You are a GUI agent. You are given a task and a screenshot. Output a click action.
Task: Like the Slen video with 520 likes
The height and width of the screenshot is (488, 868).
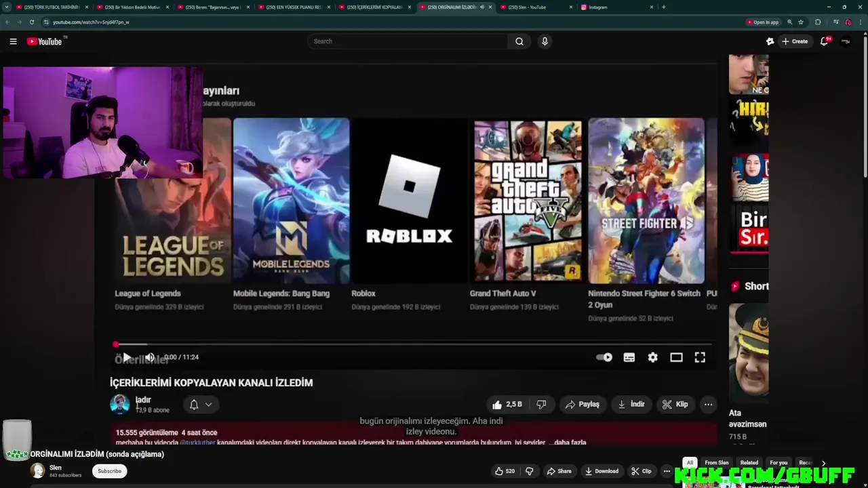pyautogui.click(x=504, y=471)
